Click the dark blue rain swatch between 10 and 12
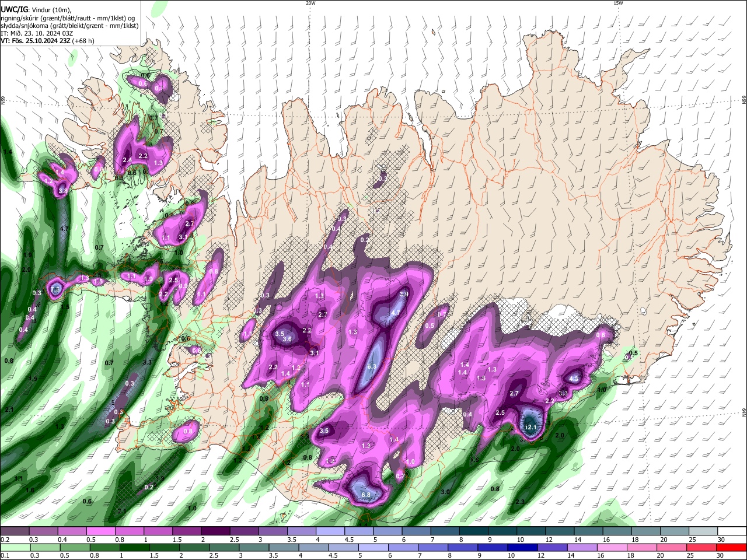Image resolution: width=747 pixels, height=560 pixels. point(521,548)
